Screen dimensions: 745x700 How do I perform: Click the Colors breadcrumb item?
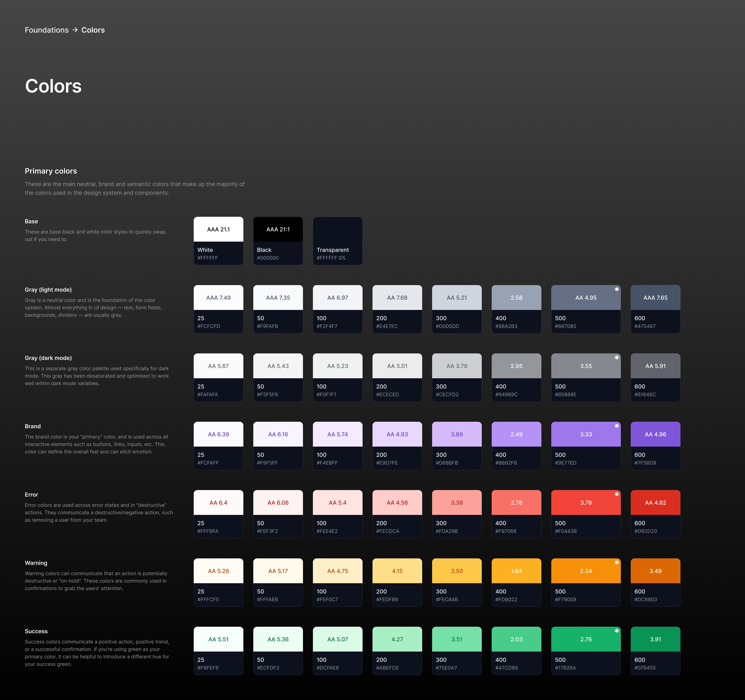coord(93,30)
